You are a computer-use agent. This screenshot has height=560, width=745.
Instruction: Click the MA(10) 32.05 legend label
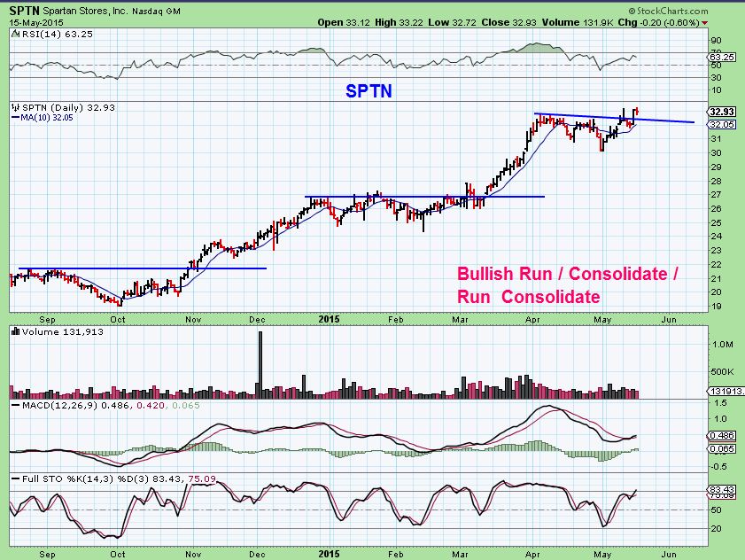(47, 118)
